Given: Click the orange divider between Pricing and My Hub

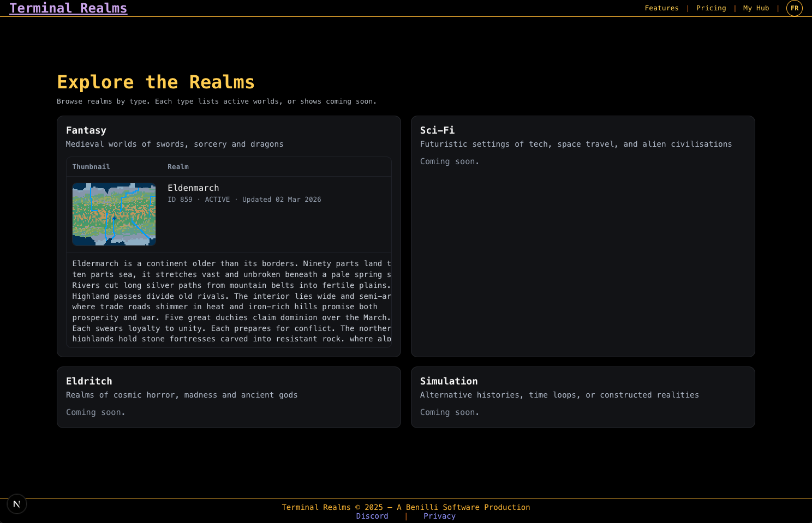Looking at the screenshot, I should [x=735, y=8].
